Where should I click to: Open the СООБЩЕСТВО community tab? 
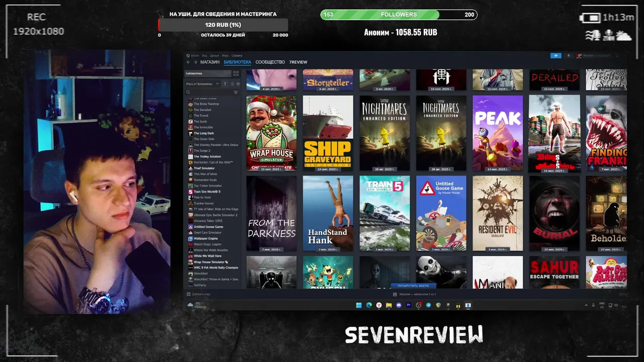(270, 62)
